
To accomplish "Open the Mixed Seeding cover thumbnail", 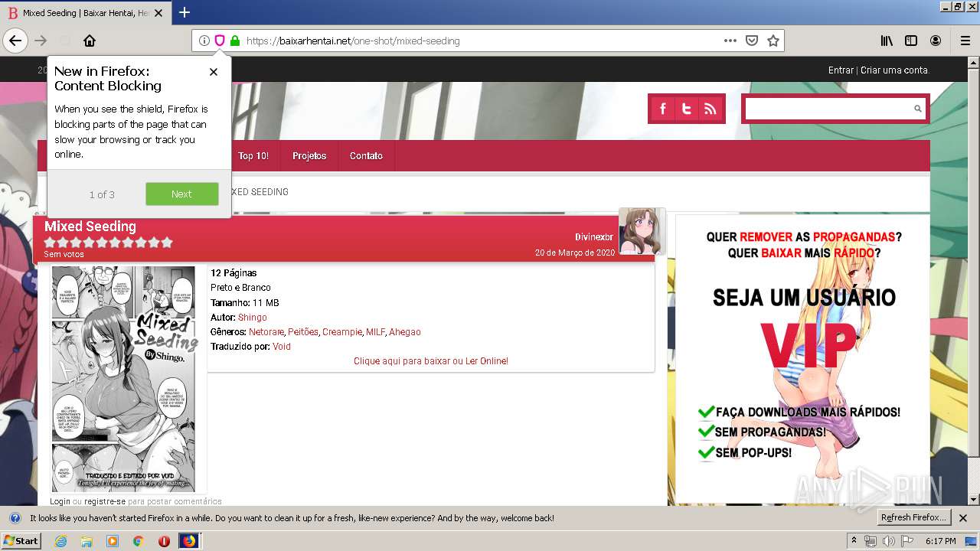I will 123,379.
